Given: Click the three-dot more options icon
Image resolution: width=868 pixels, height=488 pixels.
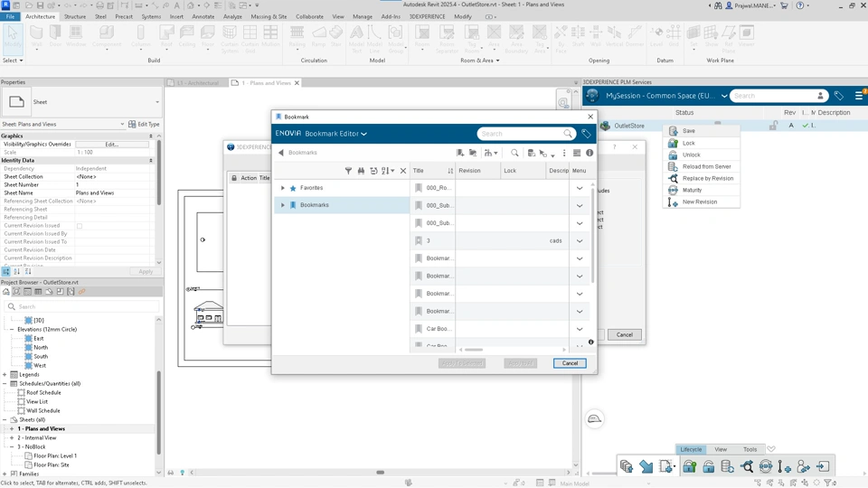Looking at the screenshot, I should click(564, 153).
